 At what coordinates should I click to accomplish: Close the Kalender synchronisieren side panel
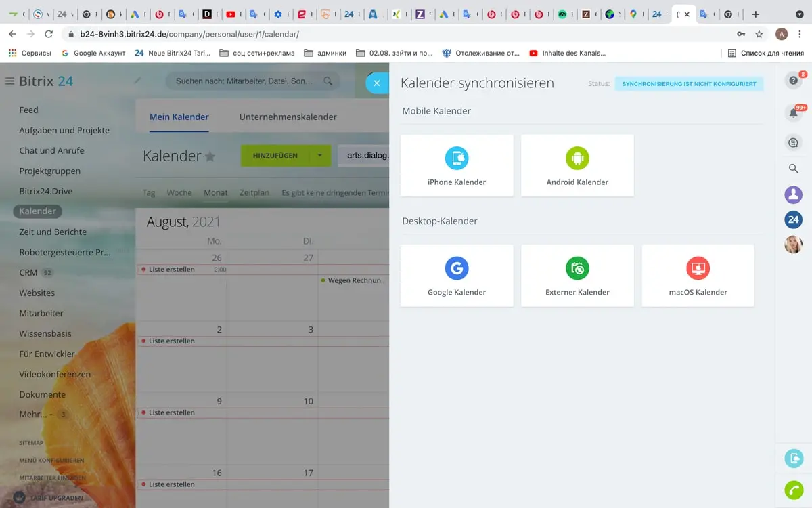point(377,83)
